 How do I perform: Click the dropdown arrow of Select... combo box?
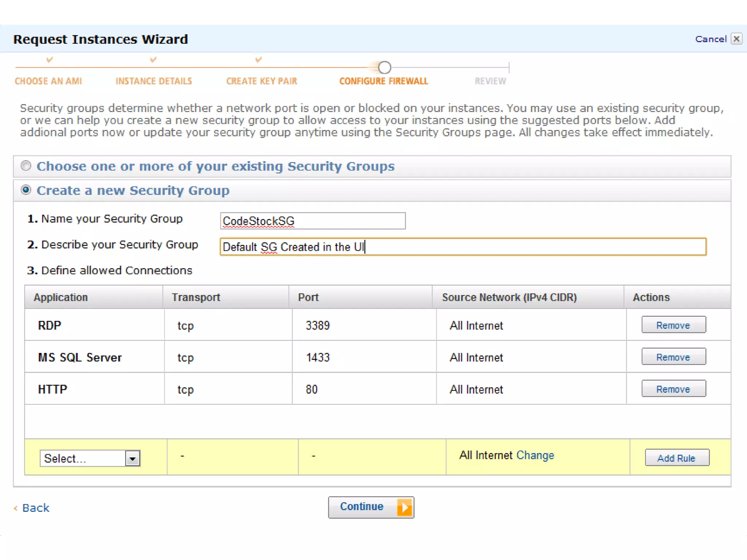(132, 458)
